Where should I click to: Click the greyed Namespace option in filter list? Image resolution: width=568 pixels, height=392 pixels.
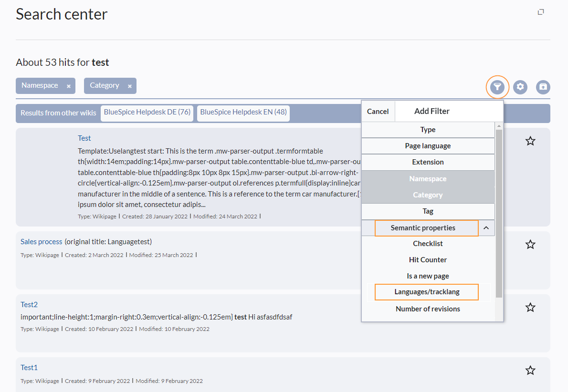click(428, 179)
